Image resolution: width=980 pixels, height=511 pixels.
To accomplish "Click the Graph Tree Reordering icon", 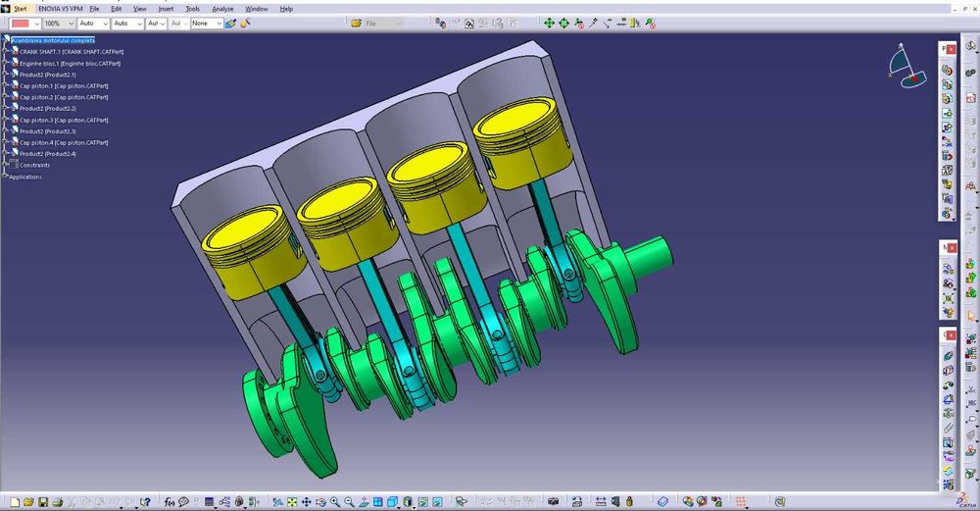I will point(948,156).
